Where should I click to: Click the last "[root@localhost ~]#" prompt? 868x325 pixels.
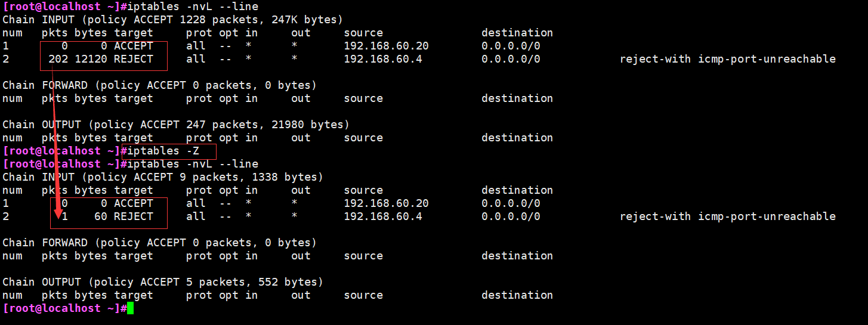pos(65,308)
